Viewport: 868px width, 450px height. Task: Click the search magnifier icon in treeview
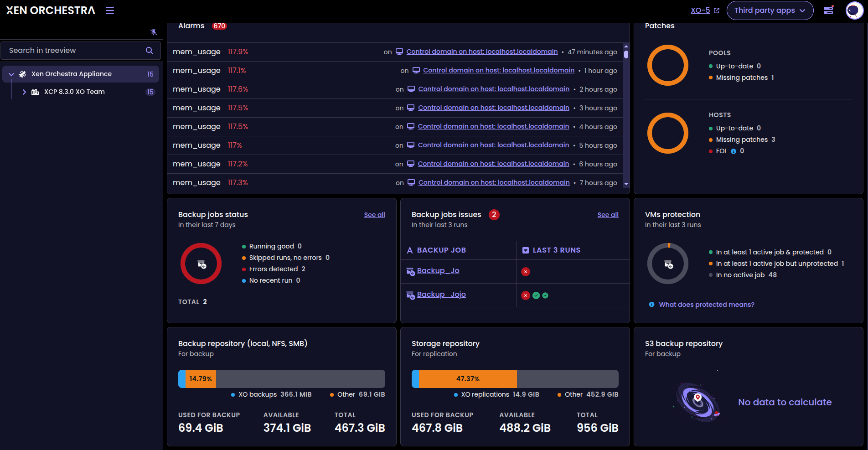click(150, 51)
